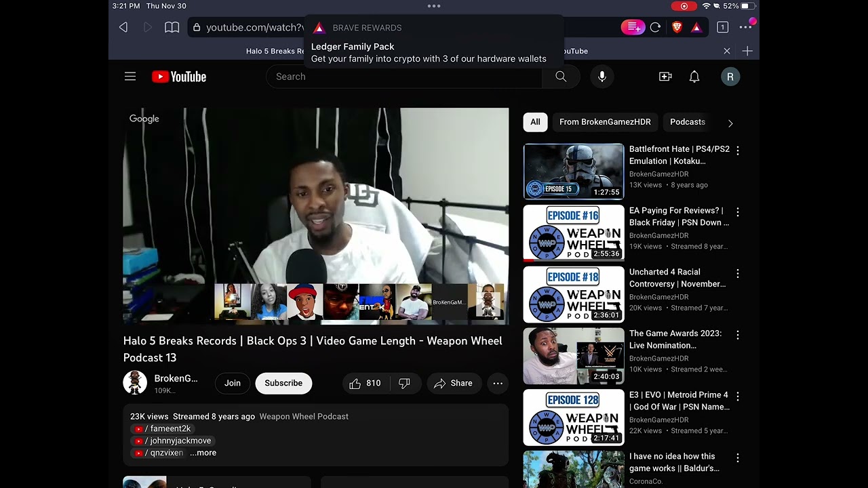The image size is (868, 488).
Task: Open more actions under the video
Action: (x=498, y=383)
